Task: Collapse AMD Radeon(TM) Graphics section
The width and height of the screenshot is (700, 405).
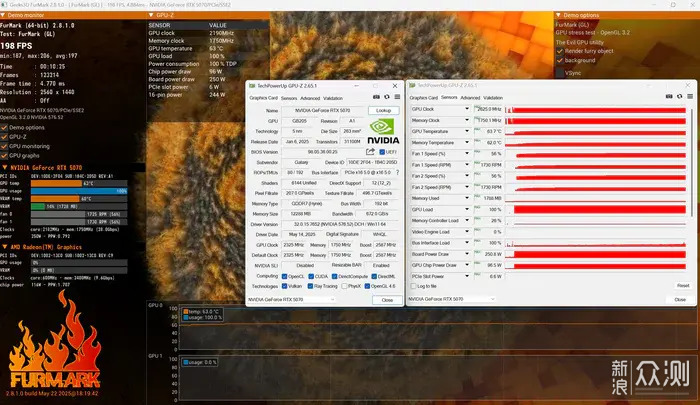Action: tap(4, 247)
